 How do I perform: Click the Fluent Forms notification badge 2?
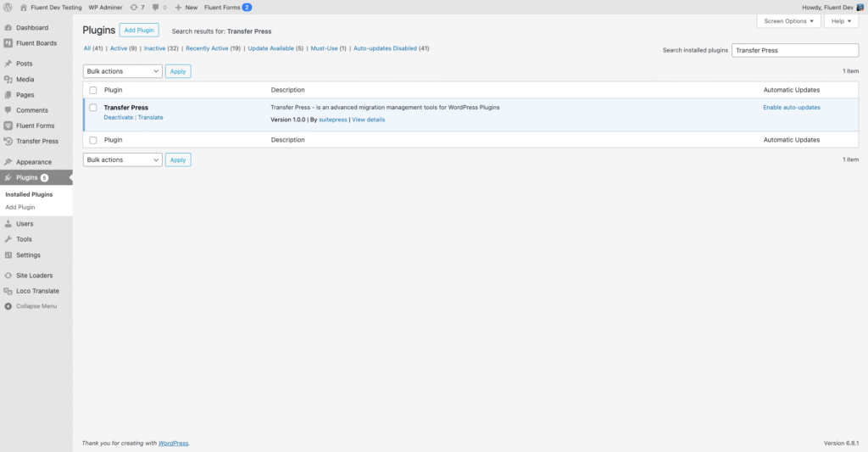coord(247,7)
